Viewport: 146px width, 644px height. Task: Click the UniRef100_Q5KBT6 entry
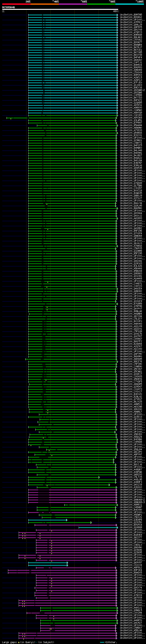(131, 379)
